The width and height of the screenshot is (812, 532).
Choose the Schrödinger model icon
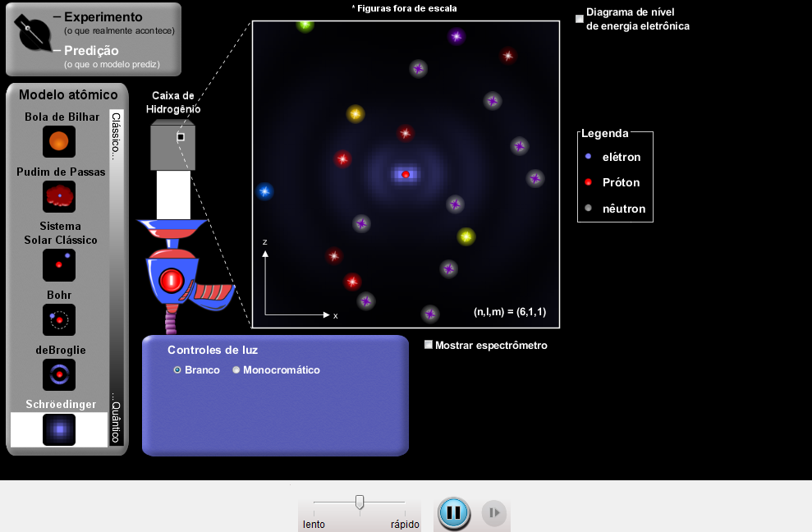coord(59,429)
